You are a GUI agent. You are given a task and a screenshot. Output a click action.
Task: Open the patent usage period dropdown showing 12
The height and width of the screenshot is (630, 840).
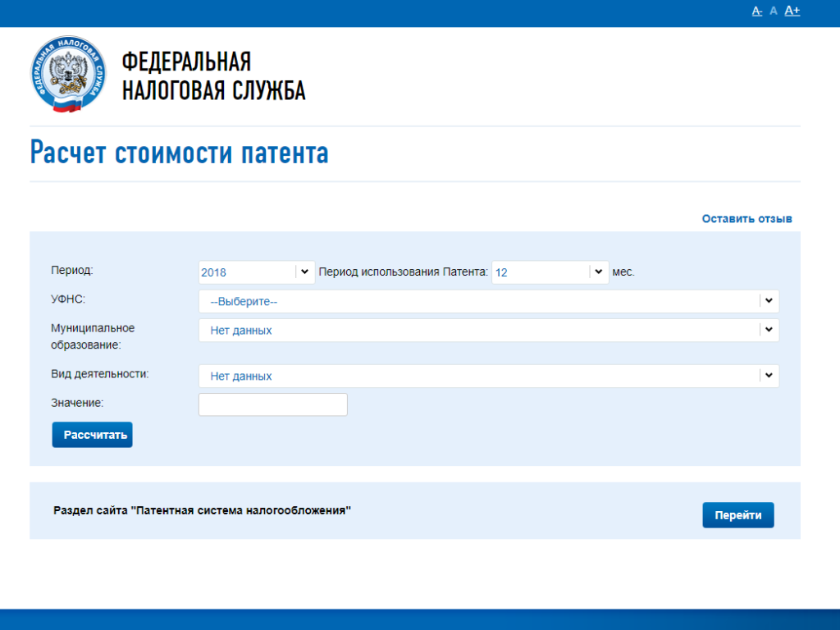(x=541, y=272)
